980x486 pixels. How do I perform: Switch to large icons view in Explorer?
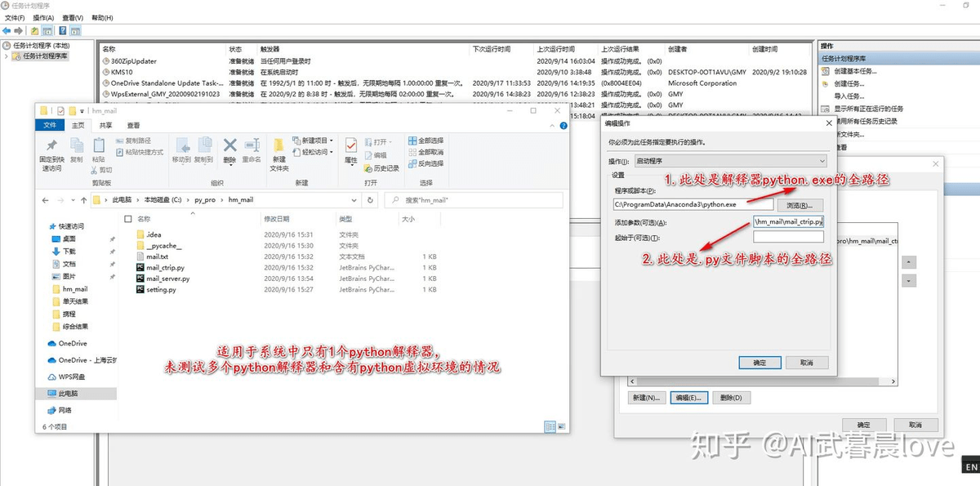point(562,426)
